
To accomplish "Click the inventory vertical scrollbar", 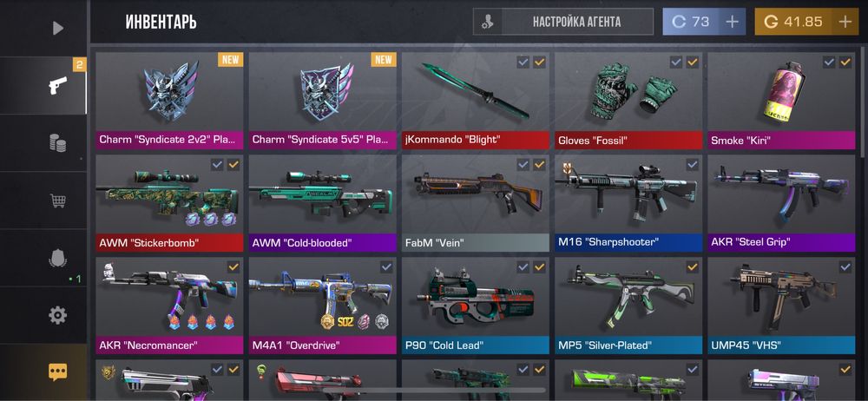I will [x=863, y=100].
